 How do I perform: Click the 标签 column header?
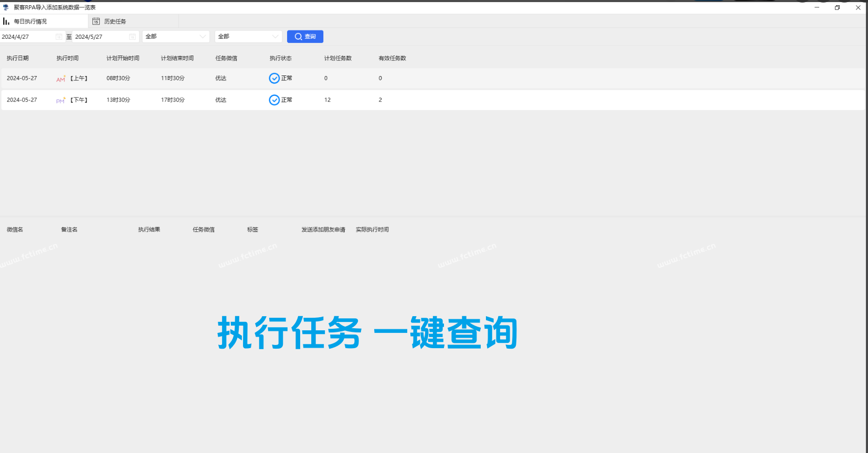(253, 230)
